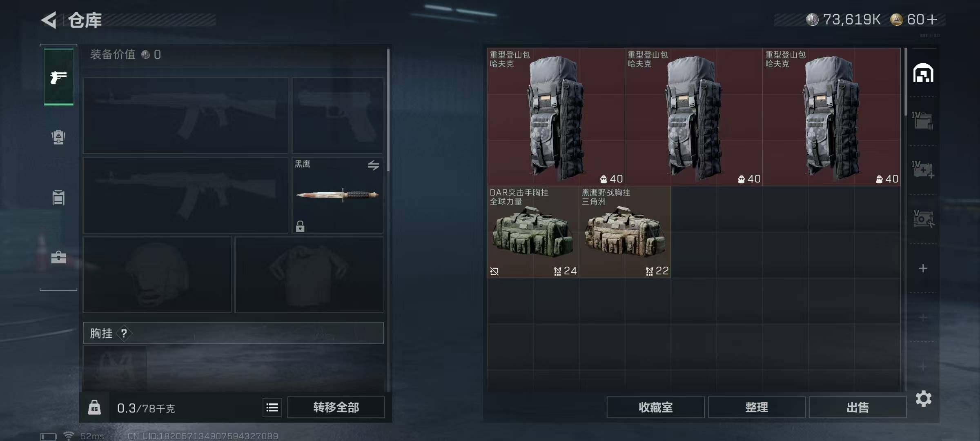Open the 胸挂 help question mark

pos(124,334)
